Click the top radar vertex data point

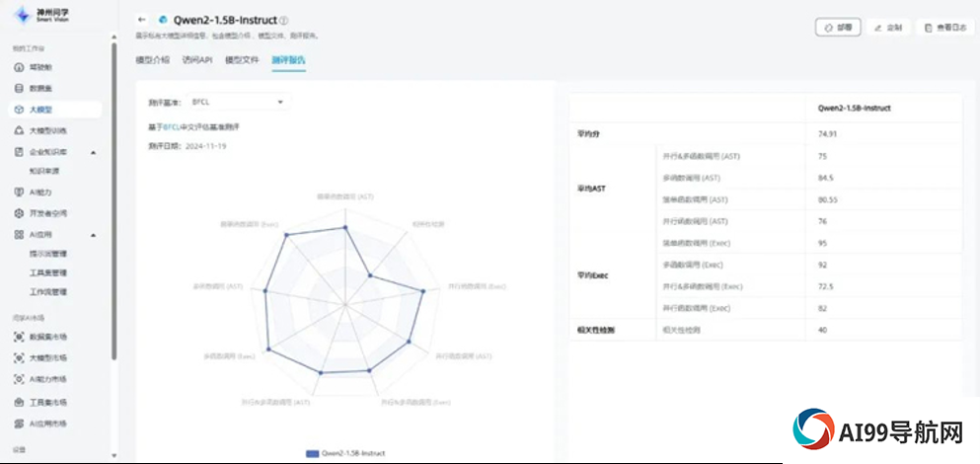coord(345,228)
